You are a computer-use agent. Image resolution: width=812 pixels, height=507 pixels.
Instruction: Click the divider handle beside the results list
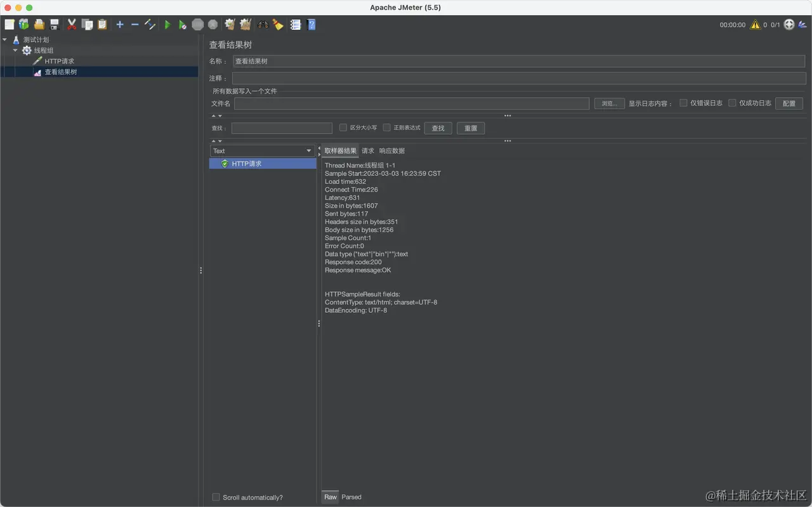pos(319,324)
